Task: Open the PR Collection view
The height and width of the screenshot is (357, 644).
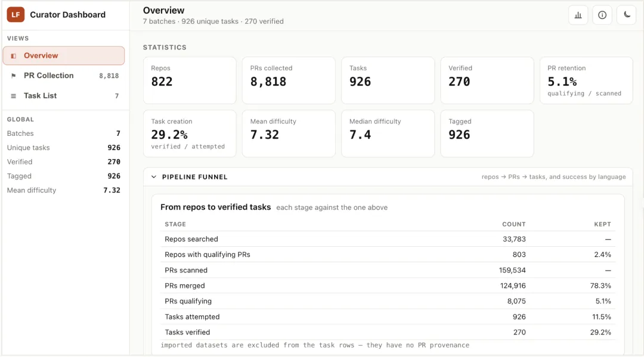Action: (64, 76)
